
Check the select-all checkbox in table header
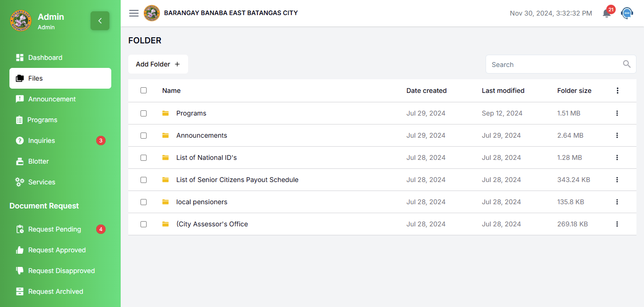click(143, 90)
